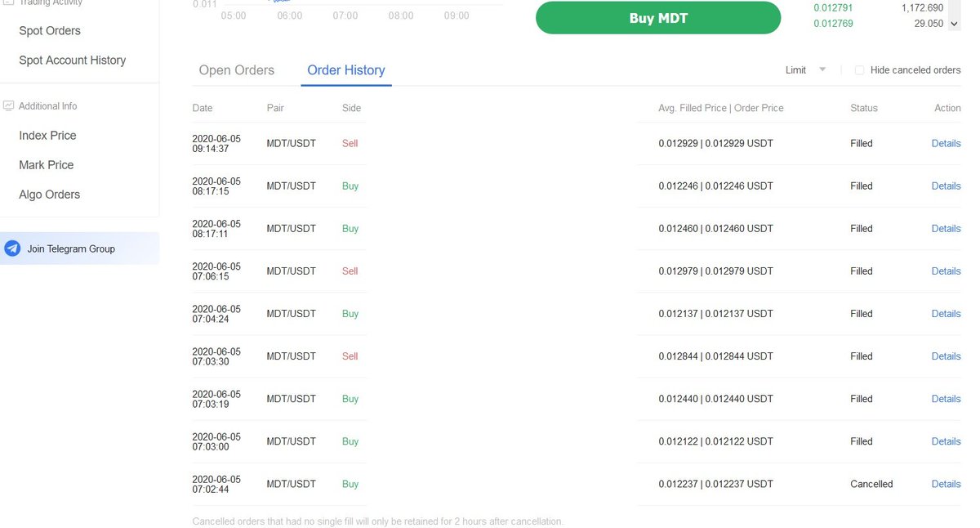View Details of 07:03:19 buy order
The width and height of the screenshot is (980, 528).
946,399
